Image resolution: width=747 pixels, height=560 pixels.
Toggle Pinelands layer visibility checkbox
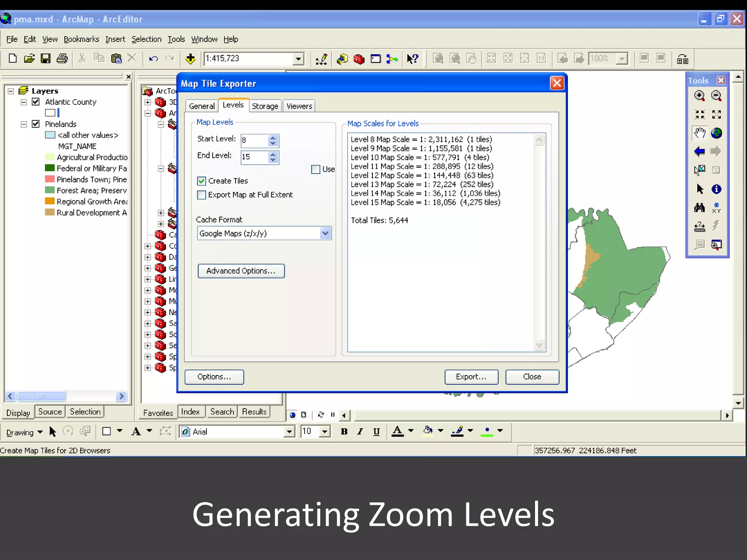[36, 124]
